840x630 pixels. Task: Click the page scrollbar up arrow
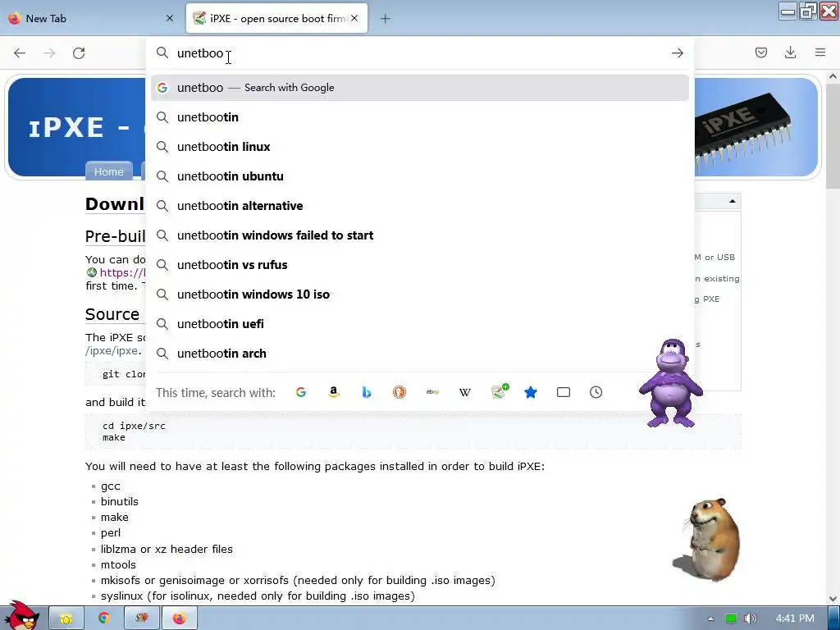tap(833, 76)
